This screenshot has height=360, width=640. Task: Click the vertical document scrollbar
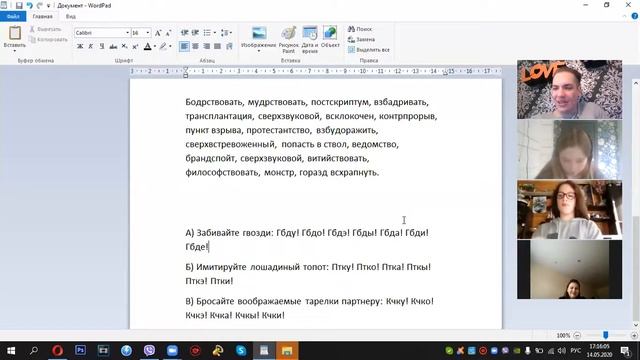click(x=636, y=204)
